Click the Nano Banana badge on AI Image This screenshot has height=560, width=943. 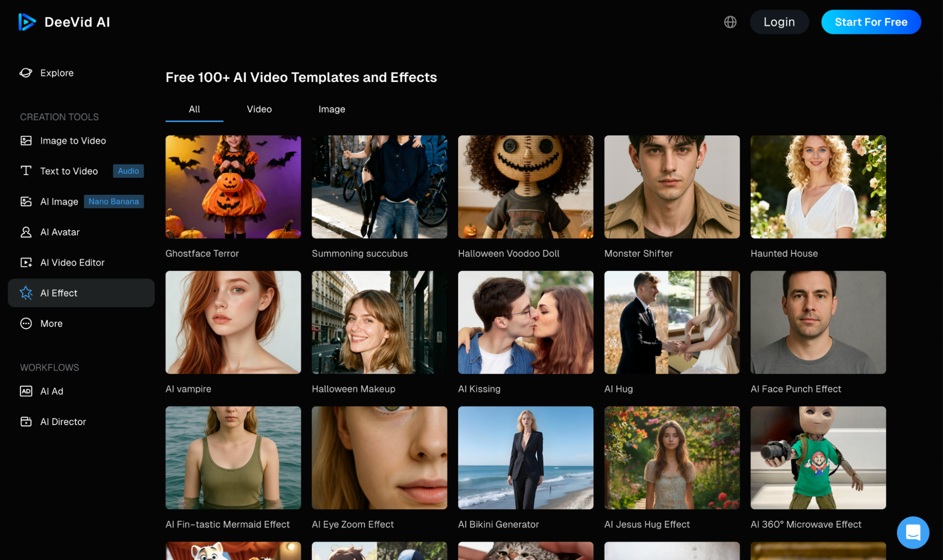pyautogui.click(x=114, y=201)
